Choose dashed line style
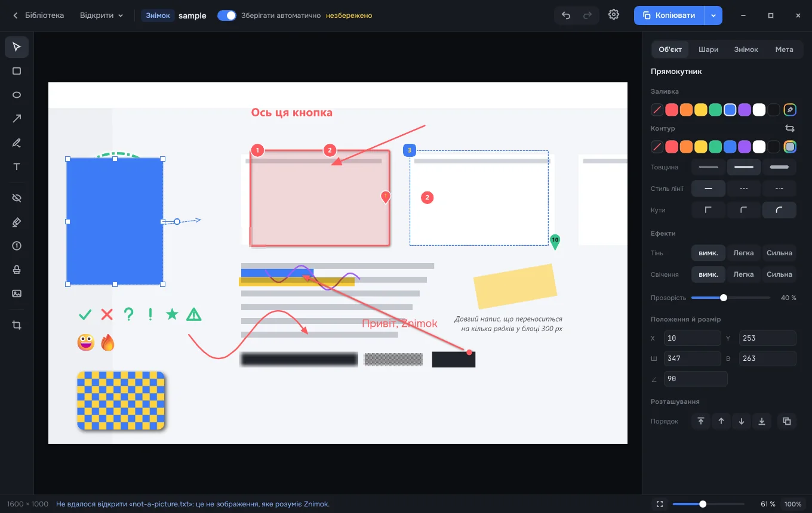812x513 pixels. pyautogui.click(x=744, y=188)
